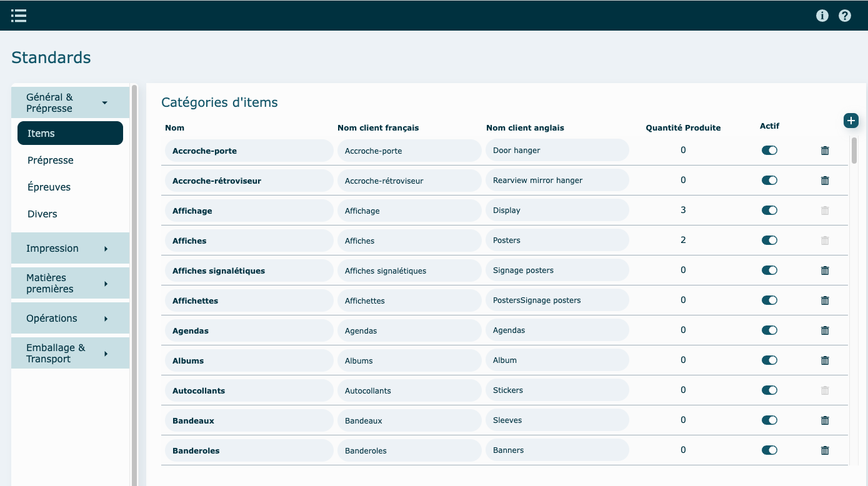Expand the Matières premières section
The image size is (868, 486).
pyautogui.click(x=70, y=284)
